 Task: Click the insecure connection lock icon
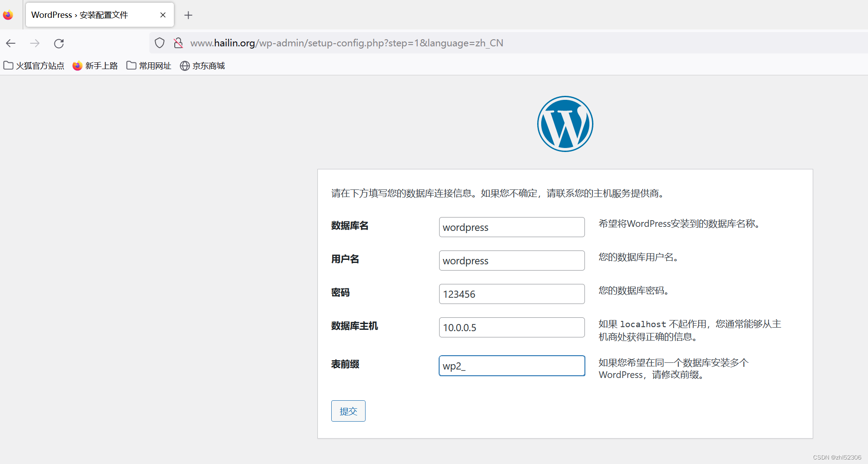pyautogui.click(x=178, y=43)
